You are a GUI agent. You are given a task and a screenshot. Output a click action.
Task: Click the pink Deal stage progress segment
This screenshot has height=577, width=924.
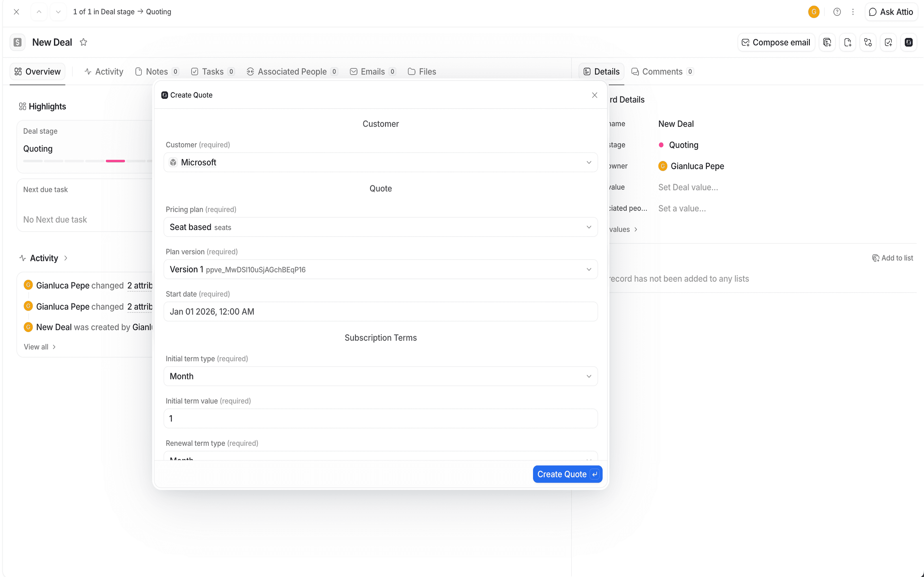pos(115,161)
